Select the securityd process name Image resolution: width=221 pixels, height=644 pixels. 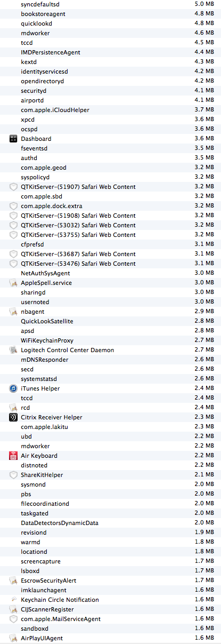point(34,91)
